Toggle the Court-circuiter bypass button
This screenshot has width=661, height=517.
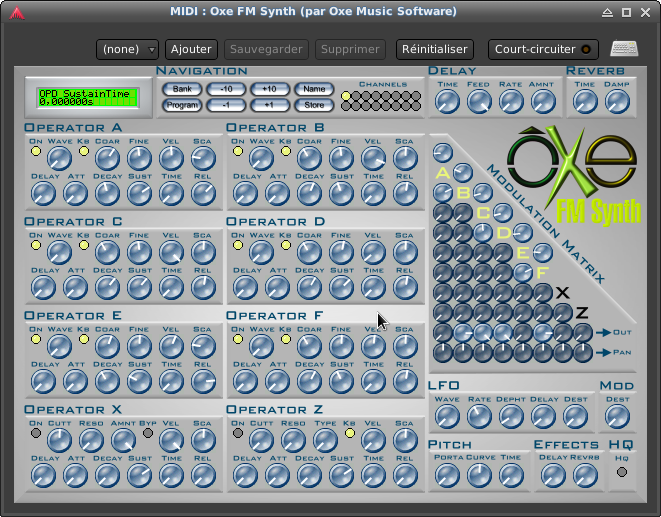point(543,49)
